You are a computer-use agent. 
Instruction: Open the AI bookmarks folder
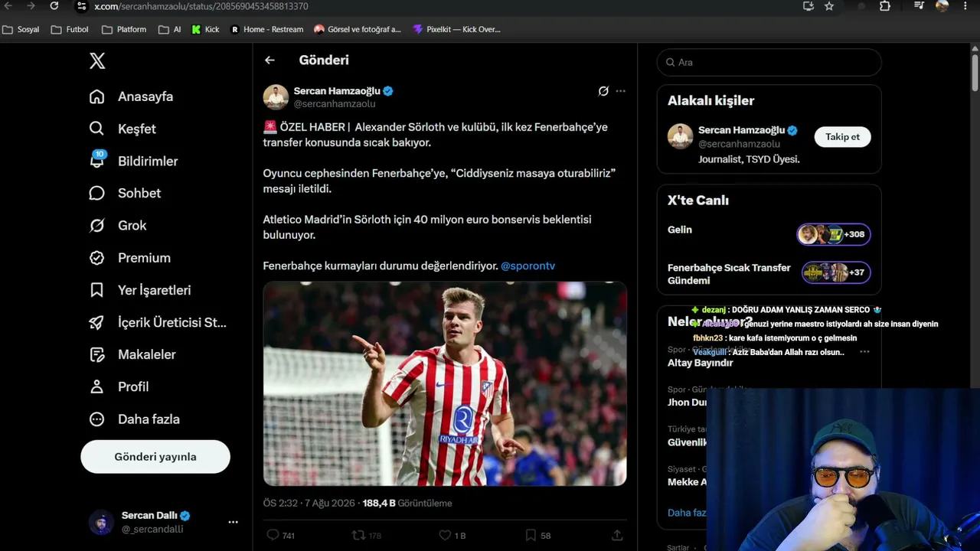point(170,30)
